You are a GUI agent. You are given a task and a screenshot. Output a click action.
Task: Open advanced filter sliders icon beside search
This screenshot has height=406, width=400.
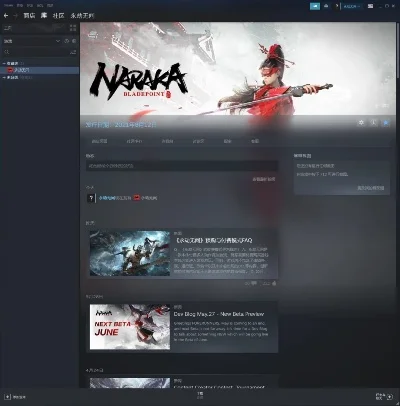click(x=73, y=52)
